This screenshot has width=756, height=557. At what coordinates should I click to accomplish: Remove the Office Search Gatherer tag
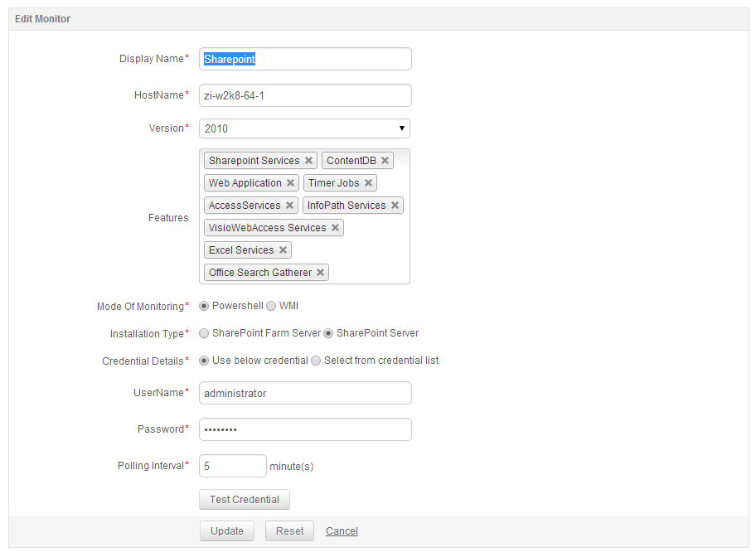click(320, 273)
